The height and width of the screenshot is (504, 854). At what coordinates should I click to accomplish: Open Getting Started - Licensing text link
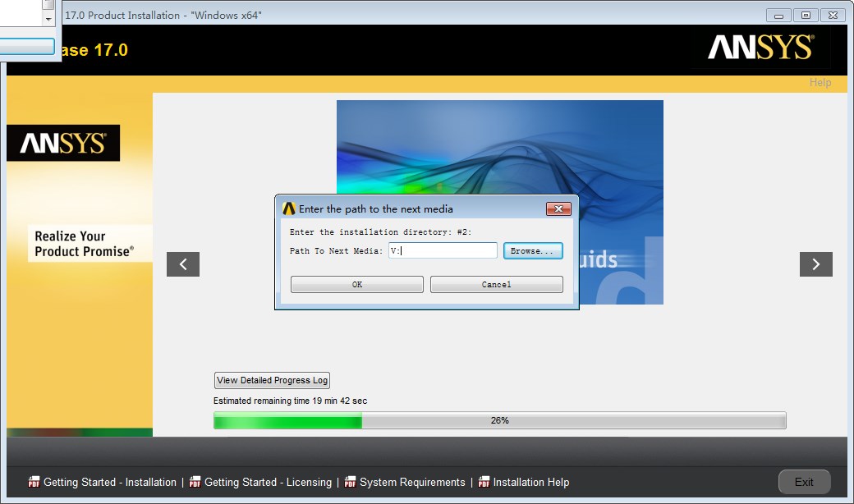click(x=268, y=482)
